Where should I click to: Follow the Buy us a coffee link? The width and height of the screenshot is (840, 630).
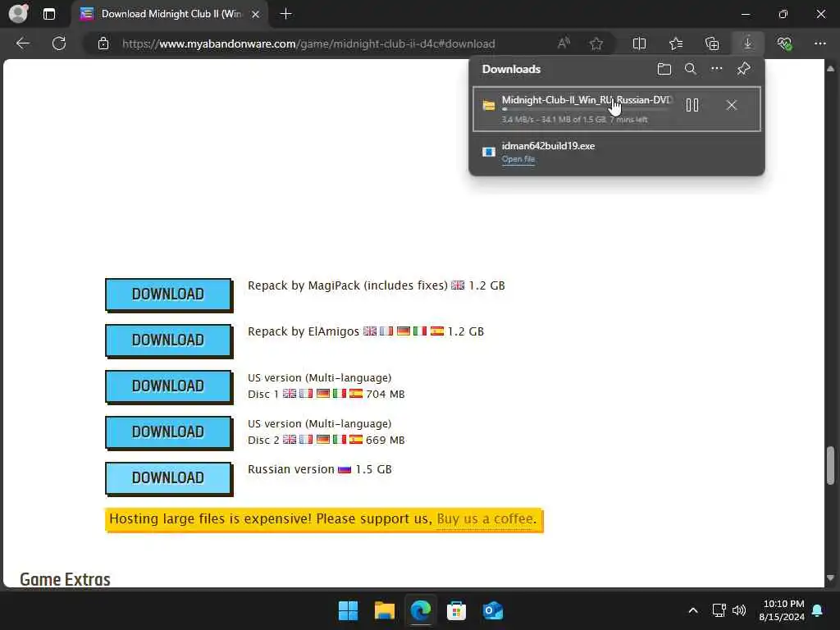tap(486, 519)
